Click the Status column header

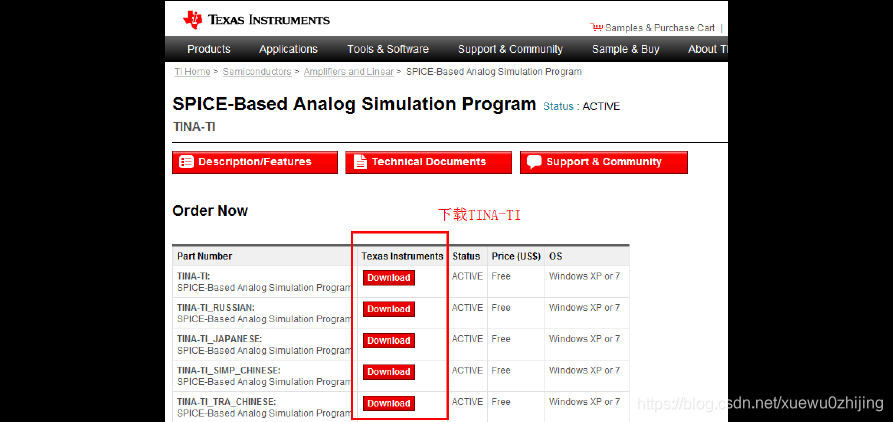point(466,256)
